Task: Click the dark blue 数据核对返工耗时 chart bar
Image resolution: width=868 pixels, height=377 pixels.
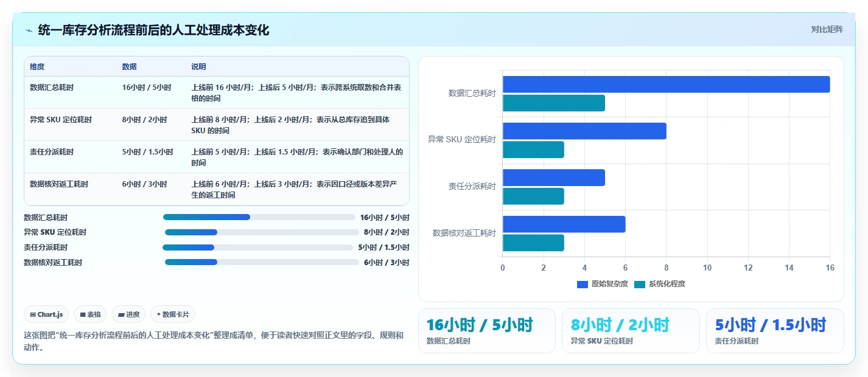Action: click(x=564, y=224)
